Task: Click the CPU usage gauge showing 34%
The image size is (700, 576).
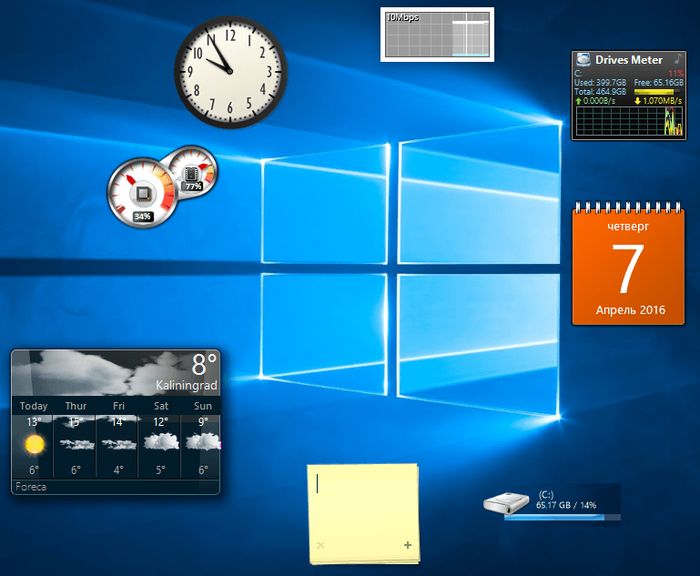Action: 142,192
